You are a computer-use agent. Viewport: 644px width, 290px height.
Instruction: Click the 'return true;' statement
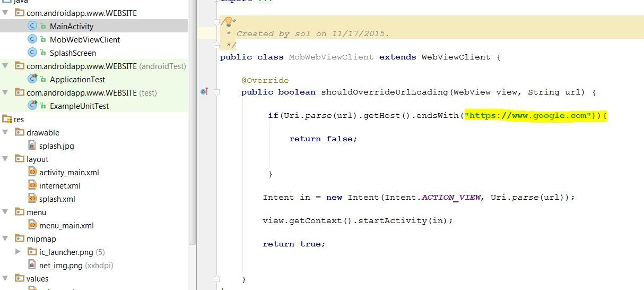pyautogui.click(x=294, y=244)
